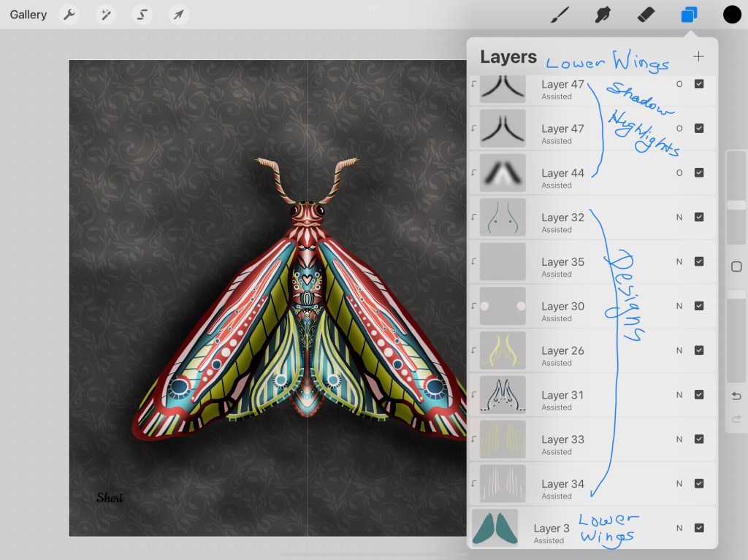Activate the Transform arrow tool
Viewport: 748px width, 560px height.
178,15
